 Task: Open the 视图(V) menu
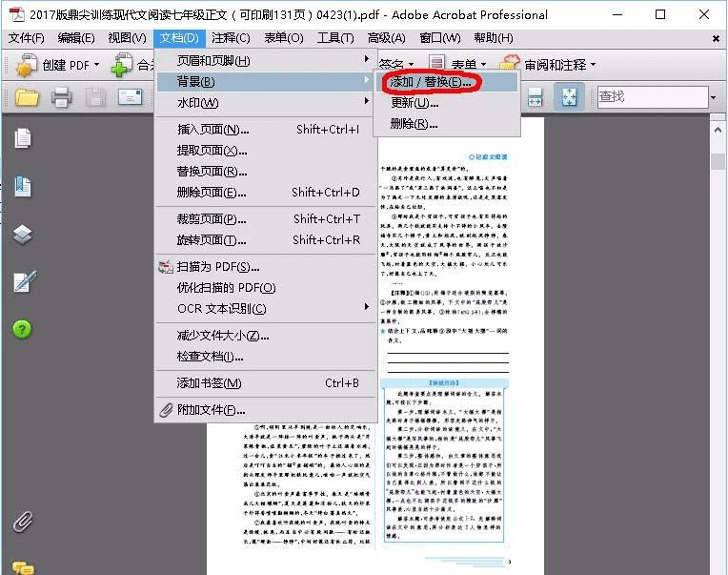click(127, 38)
